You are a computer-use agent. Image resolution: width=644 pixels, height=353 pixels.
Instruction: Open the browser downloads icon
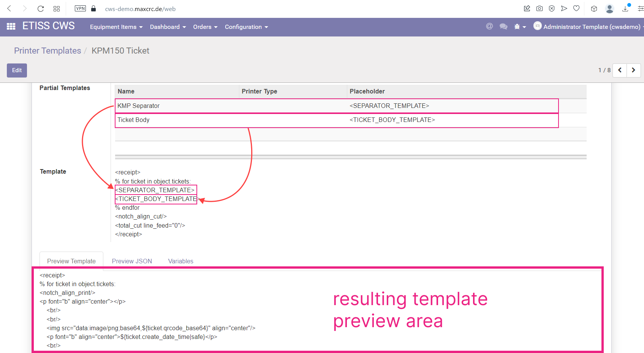coord(625,8)
